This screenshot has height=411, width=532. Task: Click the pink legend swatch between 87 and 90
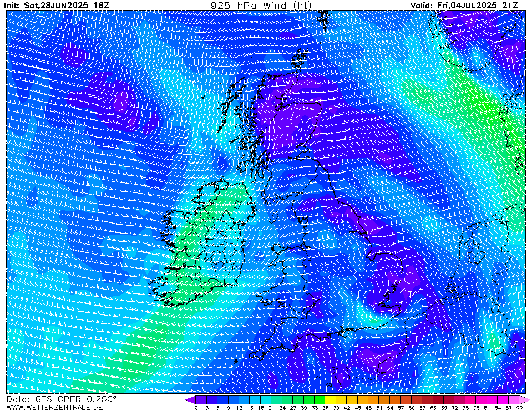click(514, 400)
